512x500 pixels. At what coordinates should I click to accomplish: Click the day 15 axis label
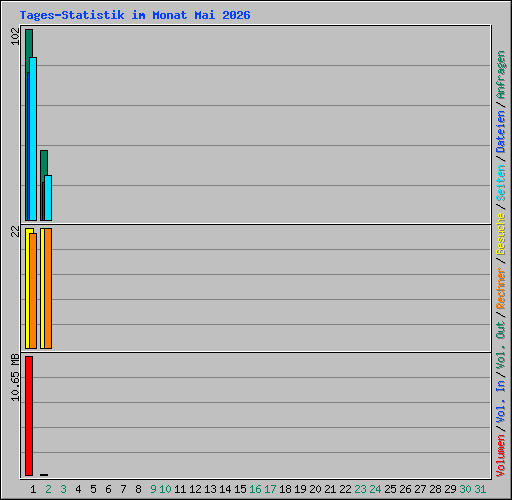(x=240, y=489)
